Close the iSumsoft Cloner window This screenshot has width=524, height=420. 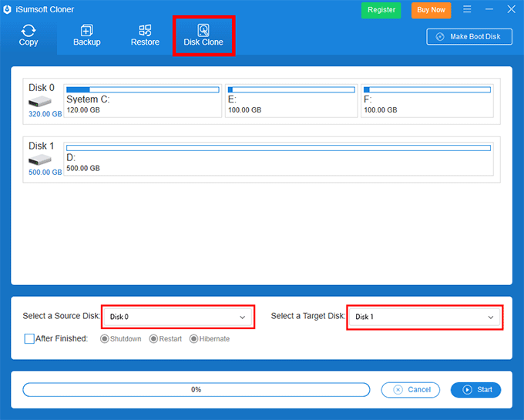(x=512, y=9)
